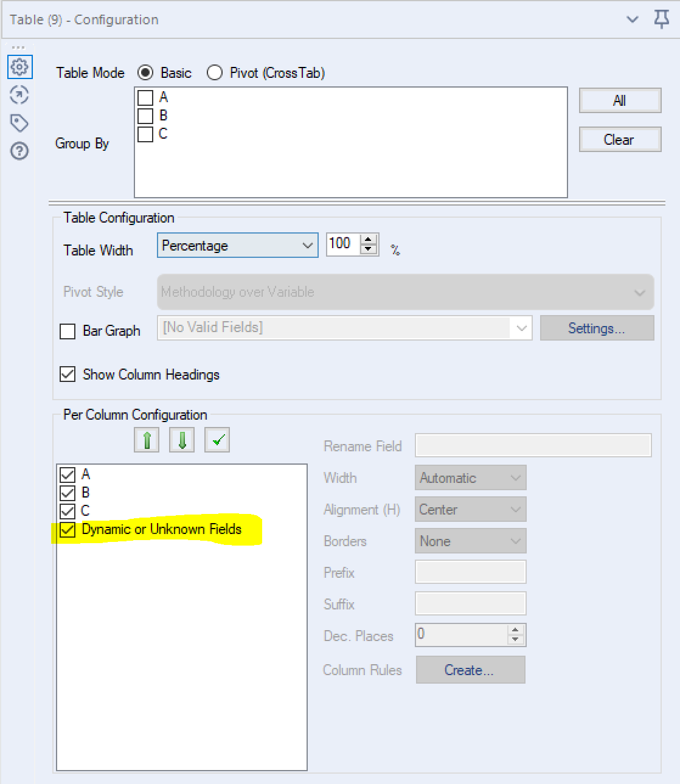Move selected column up with green arrow
This screenshot has height=784, width=680.
tap(146, 439)
